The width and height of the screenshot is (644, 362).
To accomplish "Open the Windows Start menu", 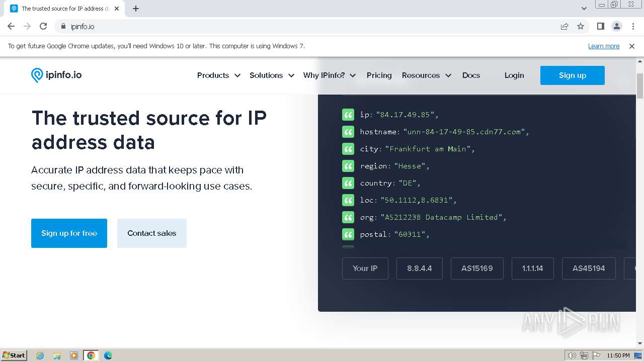I will tap(14, 355).
